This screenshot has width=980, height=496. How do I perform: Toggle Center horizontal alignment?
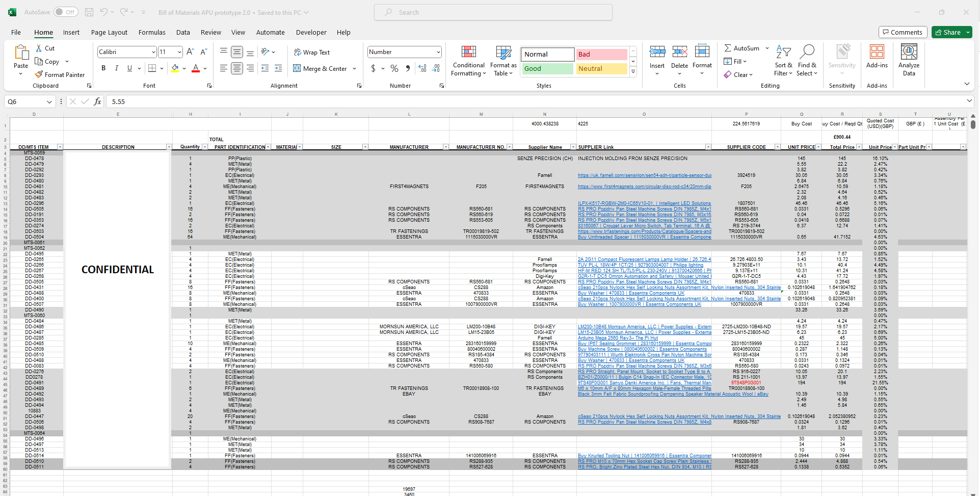[237, 68]
